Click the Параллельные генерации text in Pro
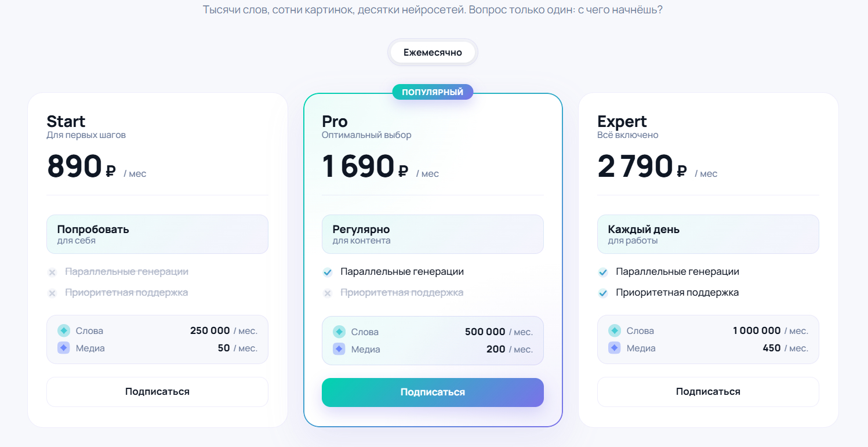The image size is (868, 447). coord(402,272)
